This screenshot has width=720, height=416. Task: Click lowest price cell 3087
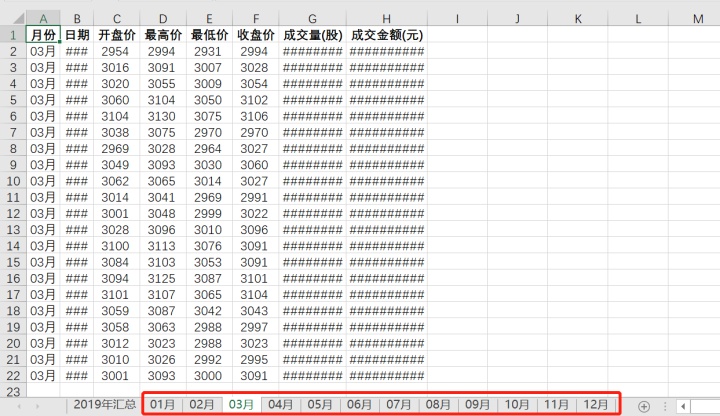click(x=209, y=278)
